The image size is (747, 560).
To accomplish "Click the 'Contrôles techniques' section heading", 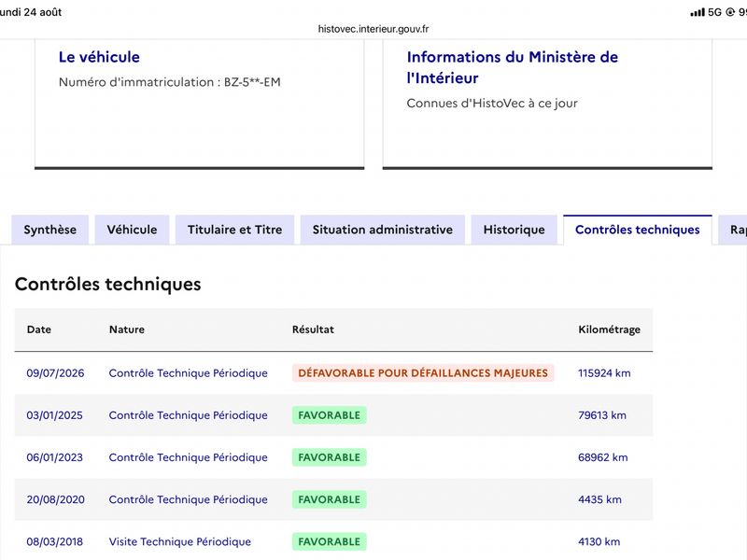I will 108,285.
